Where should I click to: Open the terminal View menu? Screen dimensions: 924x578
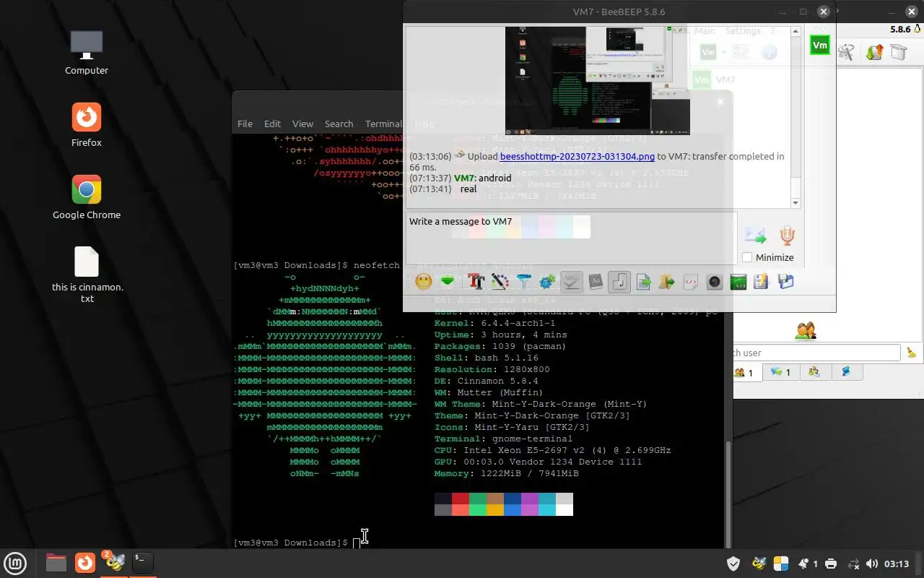(x=302, y=124)
